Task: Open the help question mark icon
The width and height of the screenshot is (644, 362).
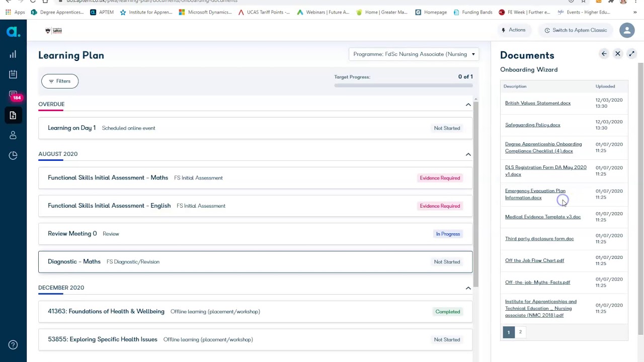Action: point(13,345)
